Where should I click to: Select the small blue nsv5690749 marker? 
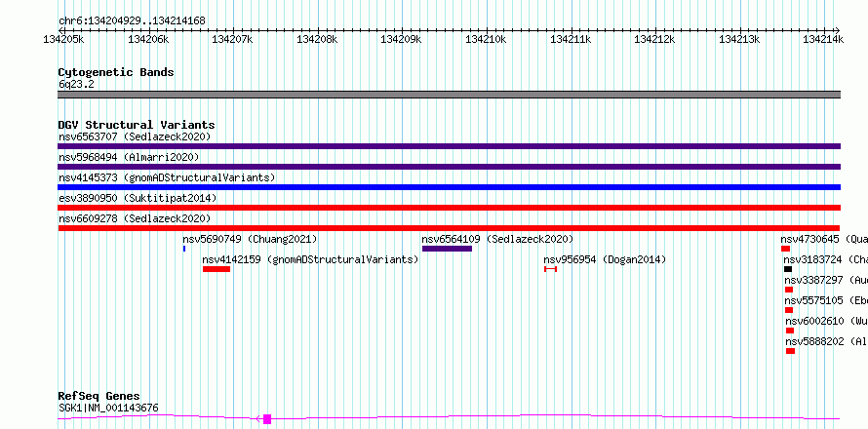tap(184, 249)
